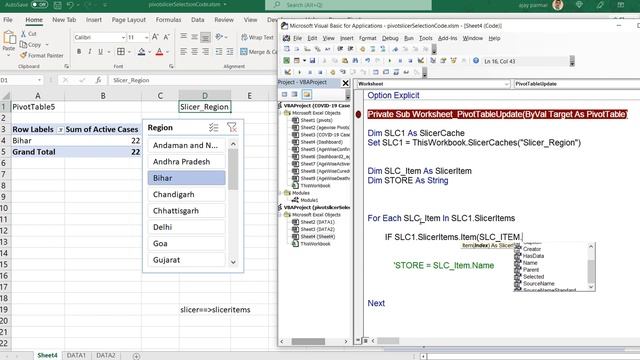Select Gujarat in Region slicer
The image size is (640, 360).
(186, 260)
